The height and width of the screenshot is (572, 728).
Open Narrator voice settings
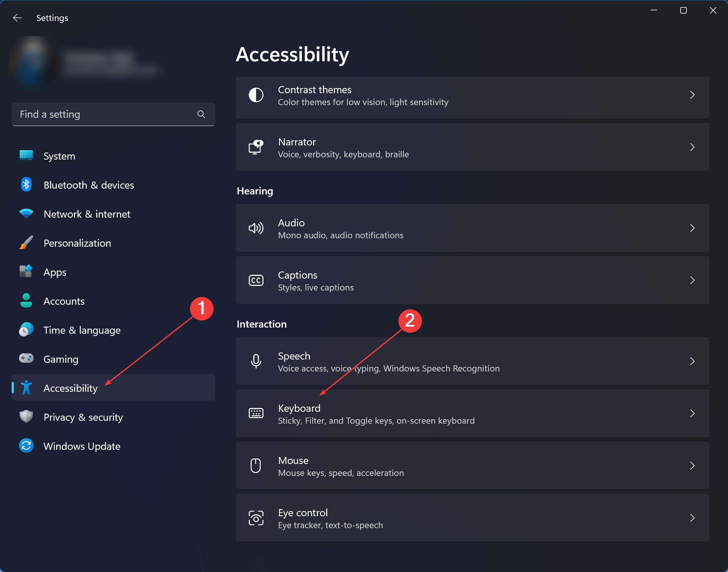(473, 147)
